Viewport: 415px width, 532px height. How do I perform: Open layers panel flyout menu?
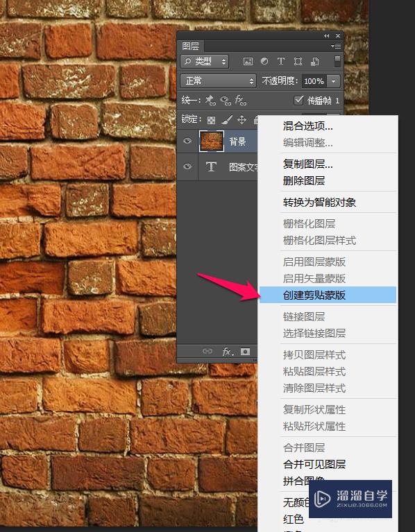tap(336, 46)
